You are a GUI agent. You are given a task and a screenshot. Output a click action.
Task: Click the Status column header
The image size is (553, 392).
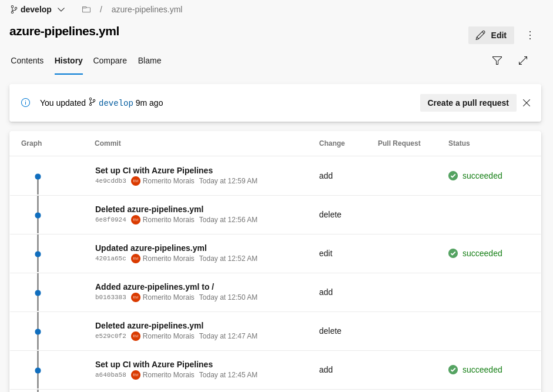459,143
